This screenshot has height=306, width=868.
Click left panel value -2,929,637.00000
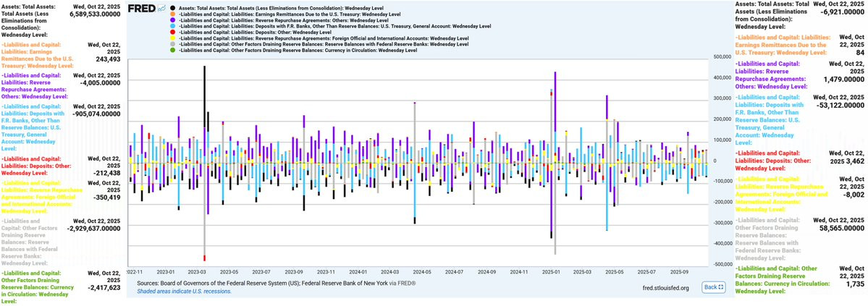[93, 227]
